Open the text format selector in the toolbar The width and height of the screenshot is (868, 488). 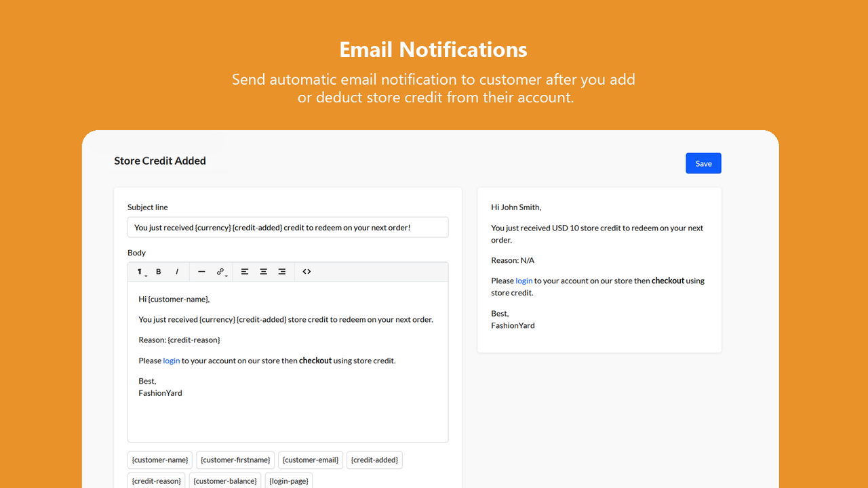point(140,271)
